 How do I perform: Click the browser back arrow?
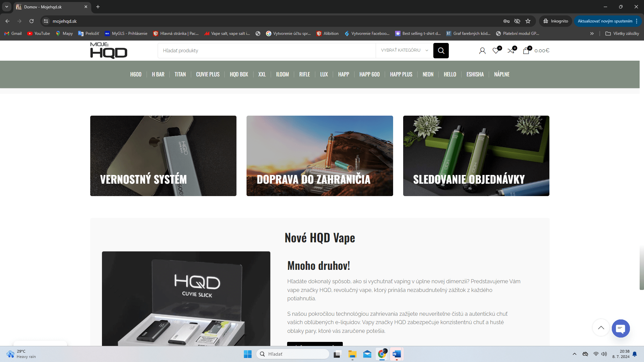tap(7, 21)
